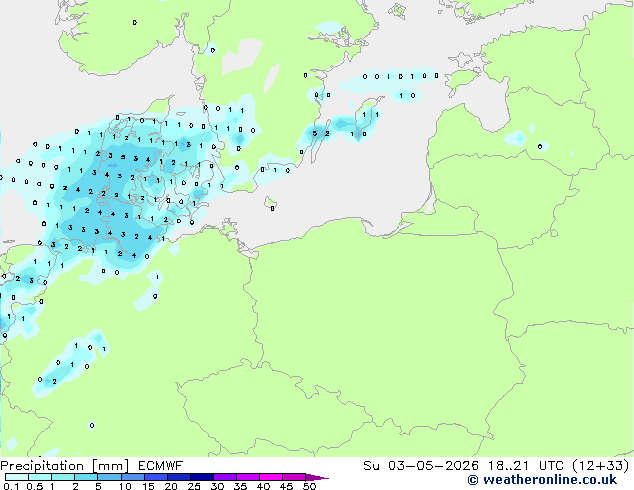
Task: Click the '15' legend scale label
Action: pos(148,486)
